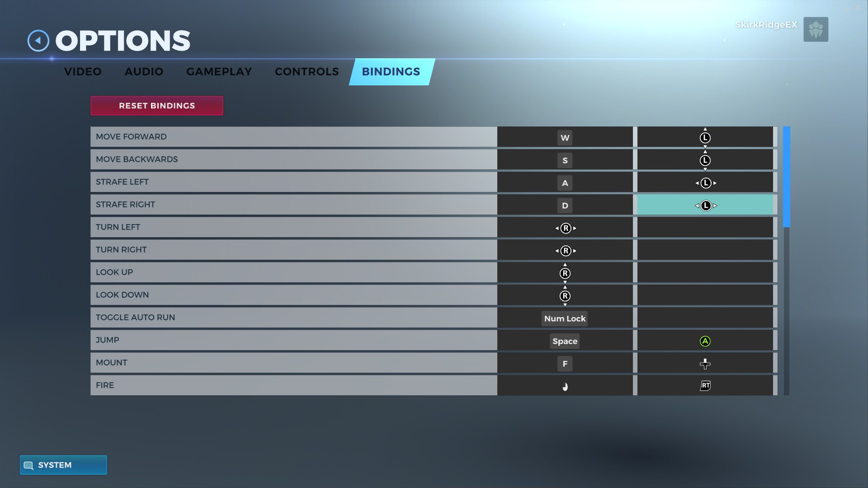This screenshot has width=868, height=488.
Task: Click the VIDEO tab option
Action: 82,71
